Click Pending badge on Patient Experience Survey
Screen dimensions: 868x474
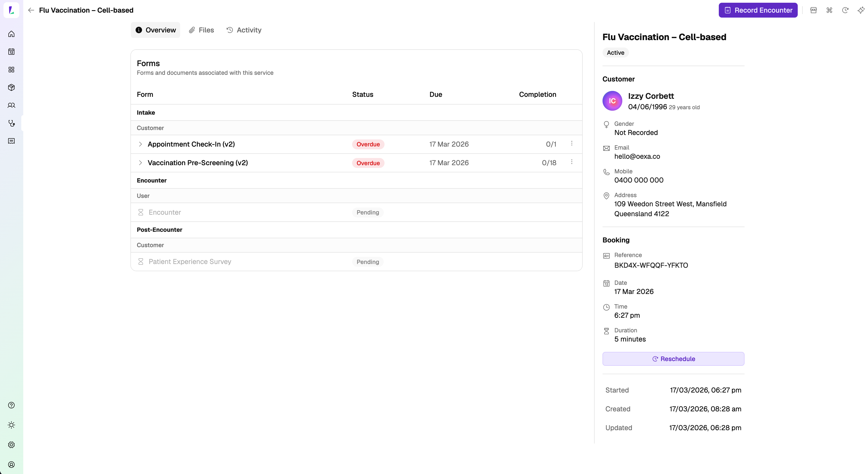click(368, 262)
